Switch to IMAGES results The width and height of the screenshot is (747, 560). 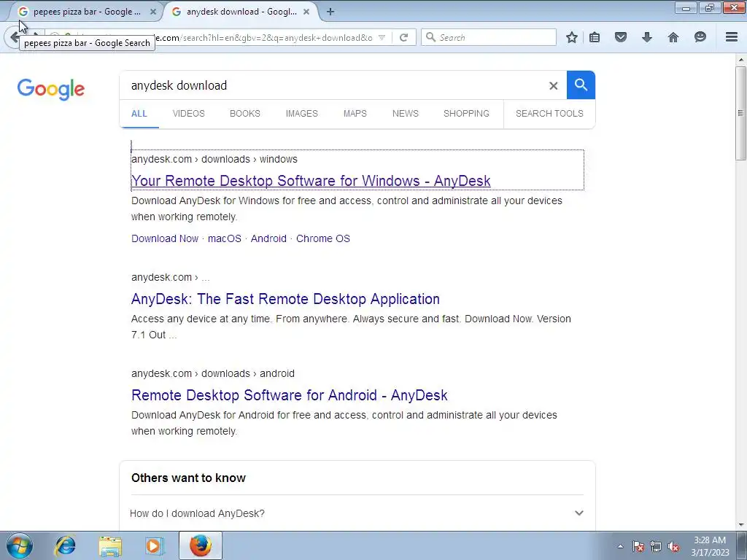pyautogui.click(x=301, y=114)
